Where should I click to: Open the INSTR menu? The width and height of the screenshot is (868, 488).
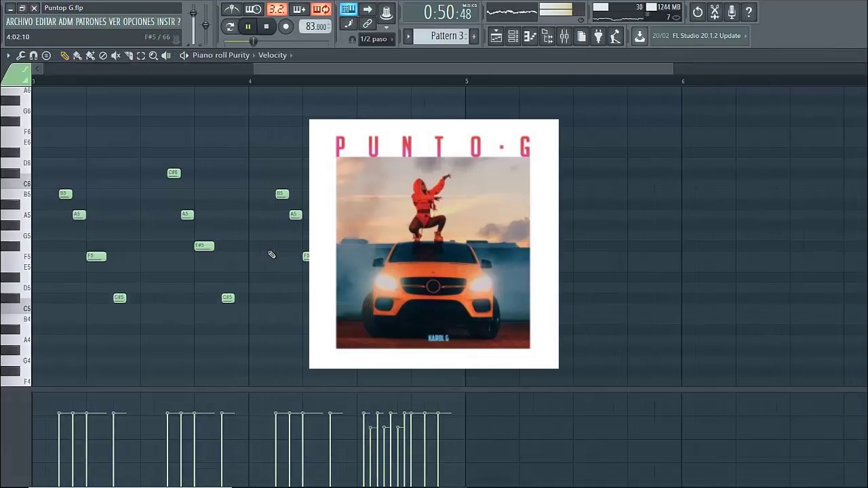(166, 22)
